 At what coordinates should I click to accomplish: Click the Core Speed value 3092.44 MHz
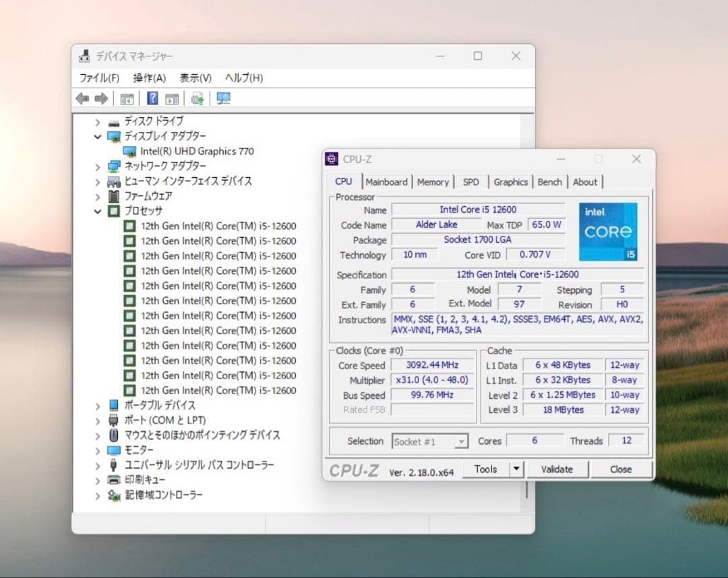pyautogui.click(x=432, y=365)
